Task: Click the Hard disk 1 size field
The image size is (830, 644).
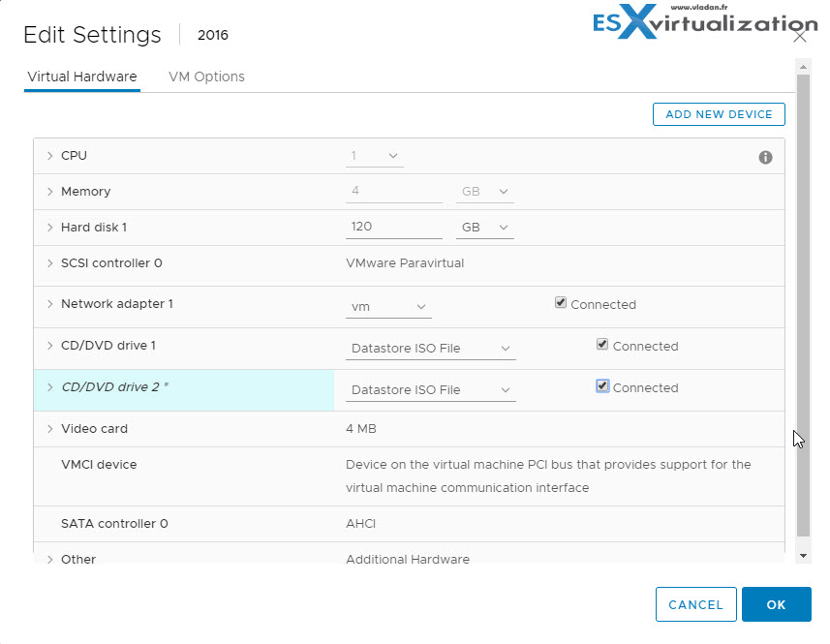Action: coord(394,227)
